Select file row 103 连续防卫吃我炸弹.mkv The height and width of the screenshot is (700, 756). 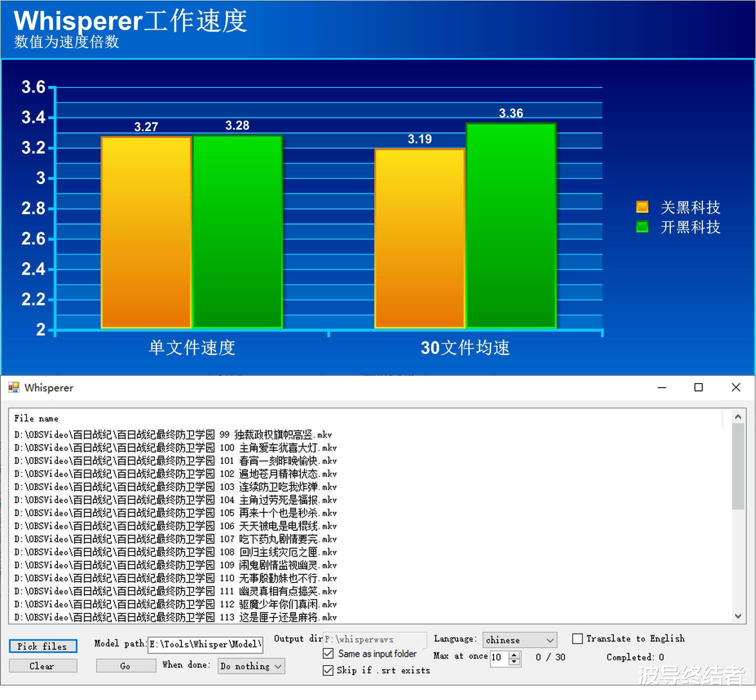click(x=175, y=486)
